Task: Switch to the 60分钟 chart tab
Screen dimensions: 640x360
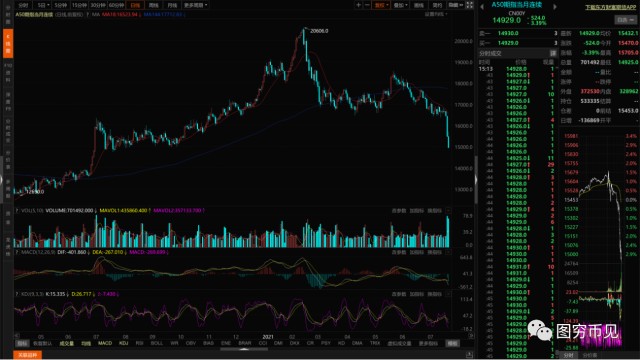Action: [116, 5]
